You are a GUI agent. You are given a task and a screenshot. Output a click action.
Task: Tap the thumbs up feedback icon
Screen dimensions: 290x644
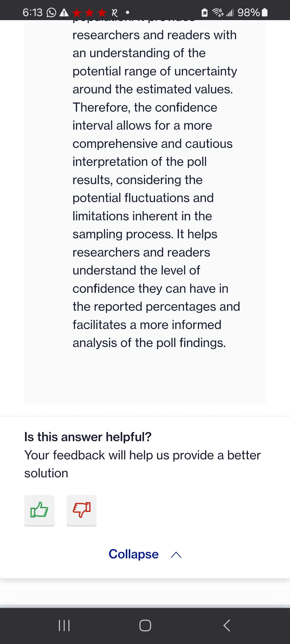[39, 510]
